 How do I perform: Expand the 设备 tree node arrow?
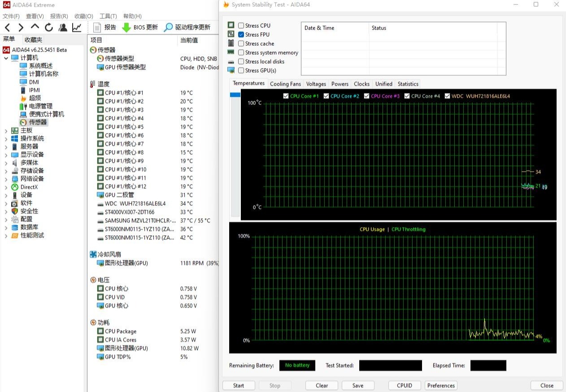(x=6, y=195)
